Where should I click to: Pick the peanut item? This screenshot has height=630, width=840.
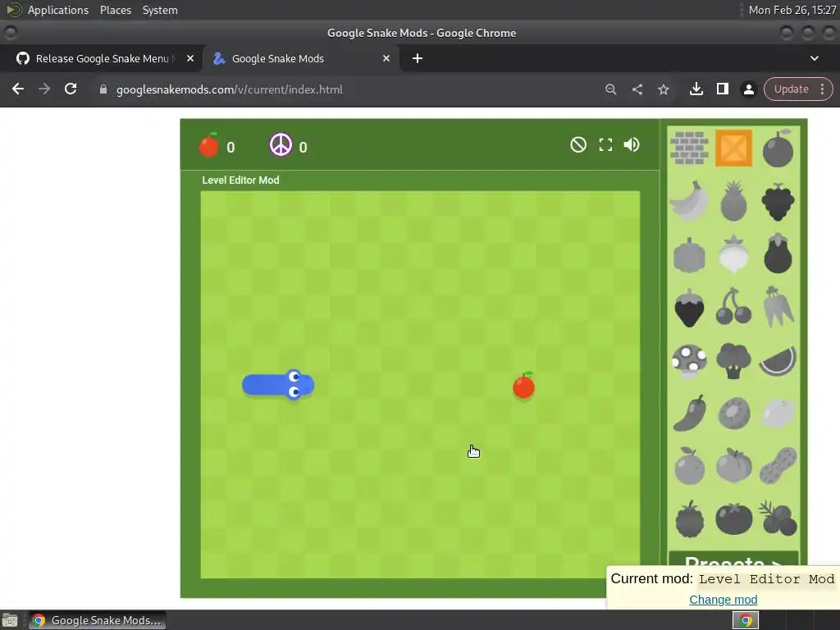(778, 465)
